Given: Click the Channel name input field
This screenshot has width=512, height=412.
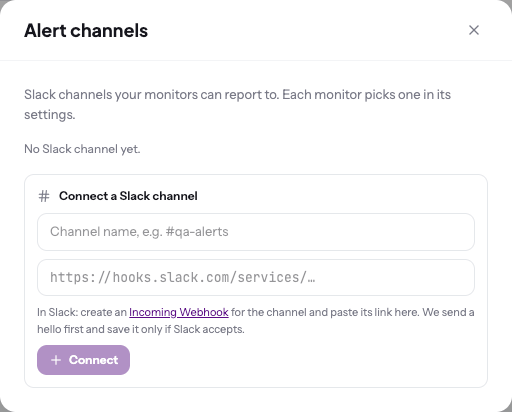Looking at the screenshot, I should [256, 232].
